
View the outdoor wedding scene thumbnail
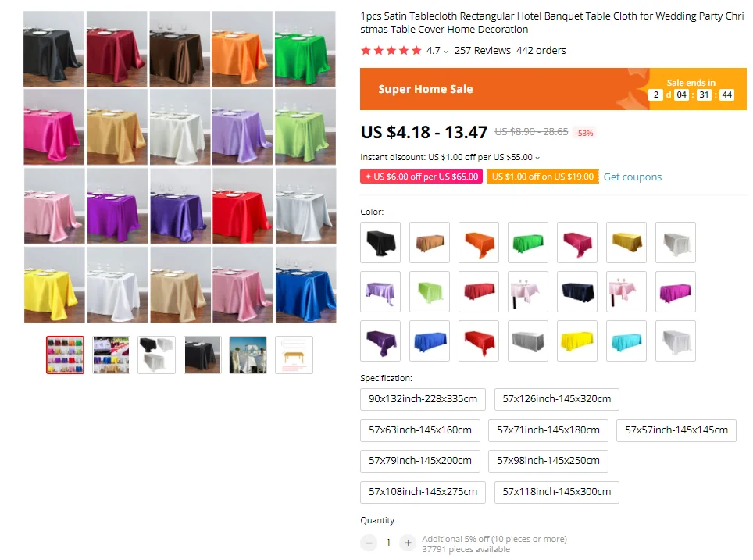point(248,355)
